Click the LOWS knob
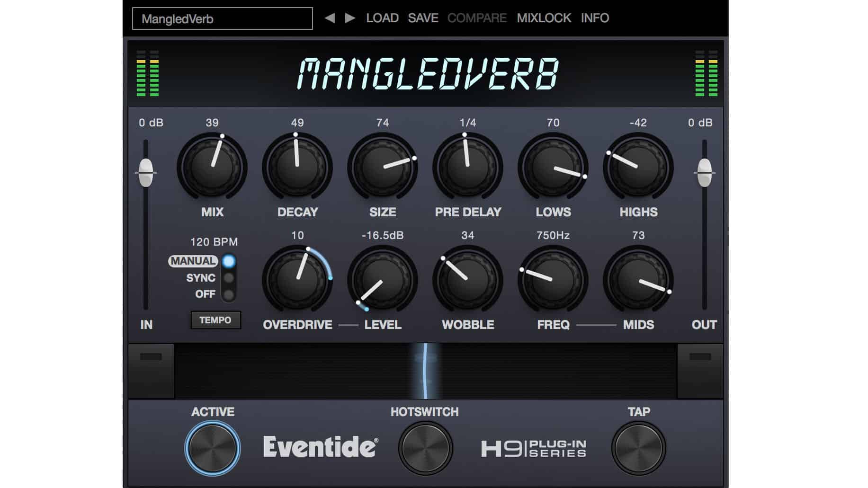The height and width of the screenshot is (488, 868). point(553,167)
